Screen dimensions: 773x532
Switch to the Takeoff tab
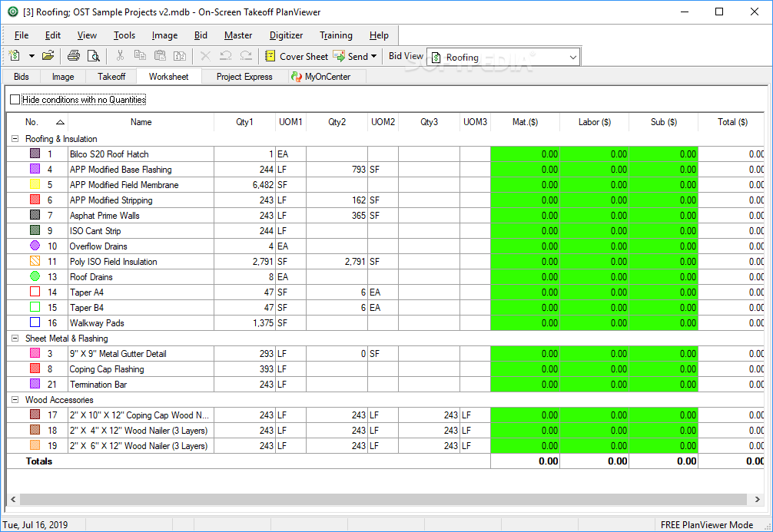pyautogui.click(x=111, y=76)
